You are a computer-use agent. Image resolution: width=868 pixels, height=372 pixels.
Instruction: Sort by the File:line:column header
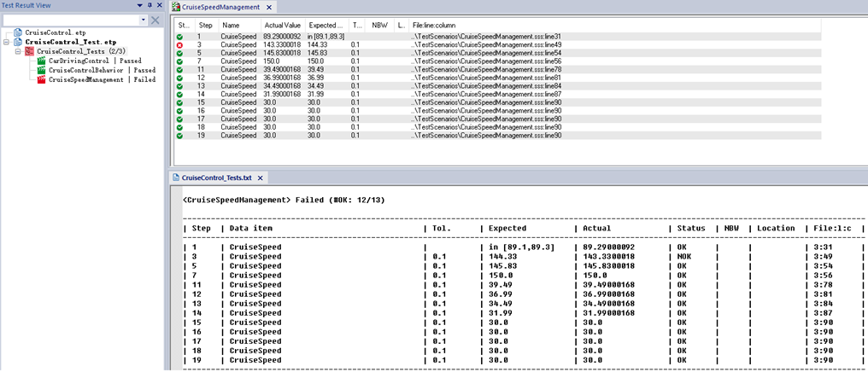click(x=614, y=26)
